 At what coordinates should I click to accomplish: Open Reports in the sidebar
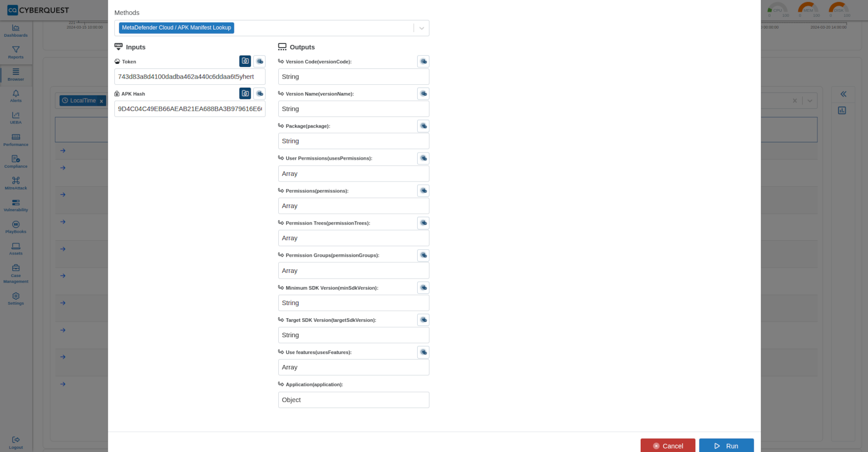coord(16,53)
